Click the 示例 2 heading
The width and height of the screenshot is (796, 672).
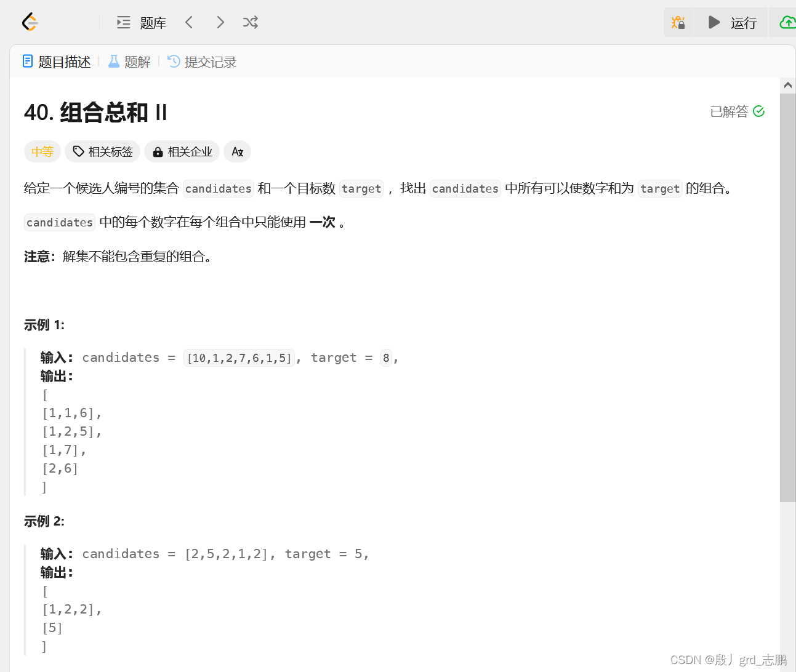tap(44, 521)
